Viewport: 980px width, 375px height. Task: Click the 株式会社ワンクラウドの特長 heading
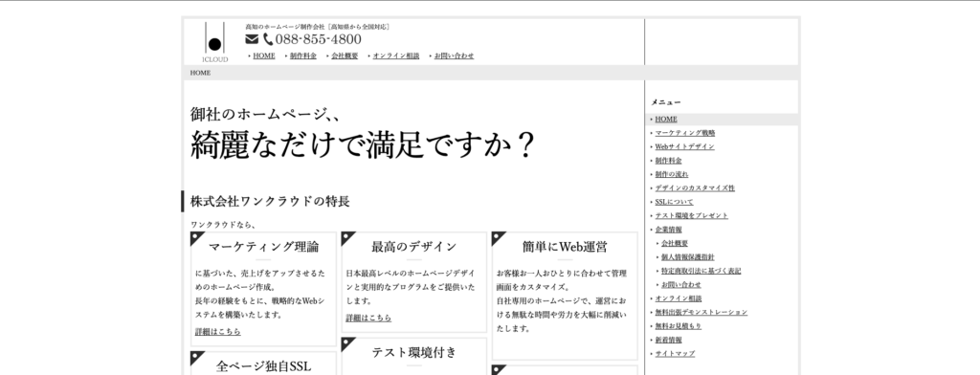[270, 201]
